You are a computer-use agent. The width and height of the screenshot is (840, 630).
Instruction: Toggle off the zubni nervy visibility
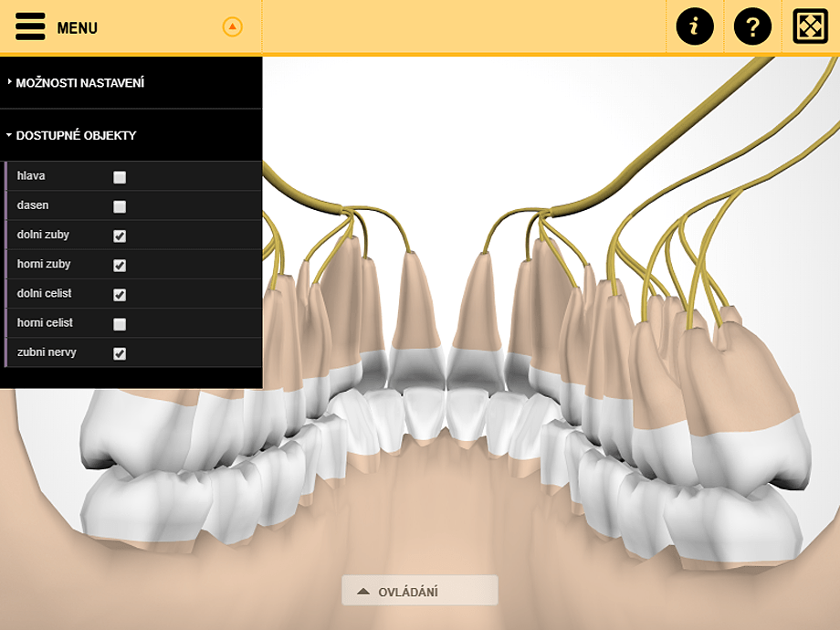(119, 352)
